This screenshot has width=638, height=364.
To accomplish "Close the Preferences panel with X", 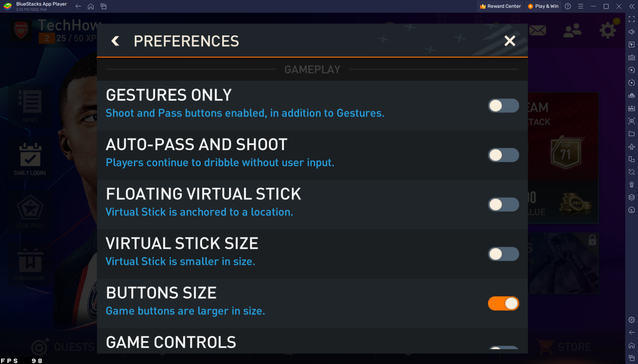I will point(509,41).
